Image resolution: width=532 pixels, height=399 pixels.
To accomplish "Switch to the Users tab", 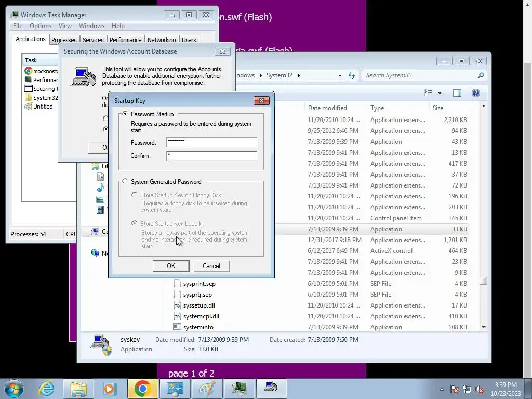I will point(189,39).
